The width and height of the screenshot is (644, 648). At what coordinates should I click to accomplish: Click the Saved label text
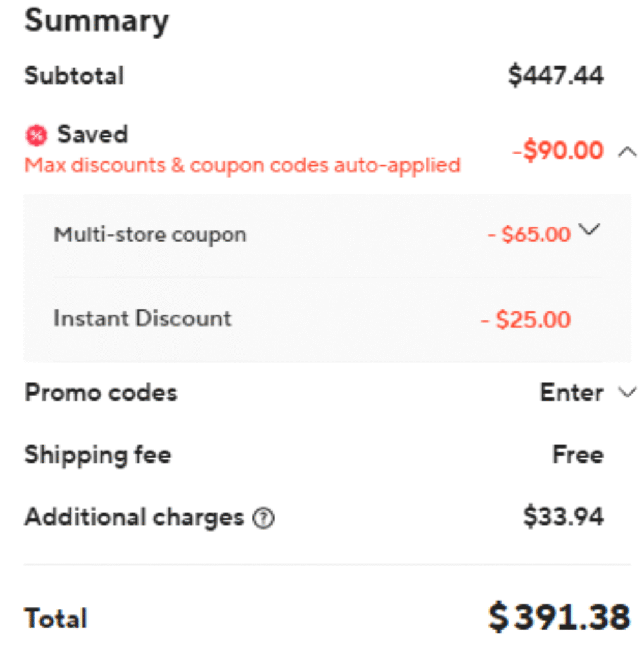(92, 134)
